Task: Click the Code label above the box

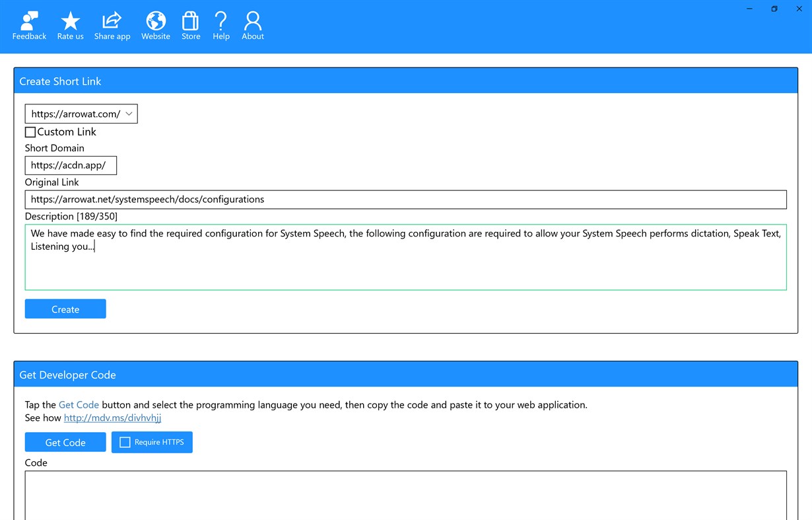Action: point(36,463)
